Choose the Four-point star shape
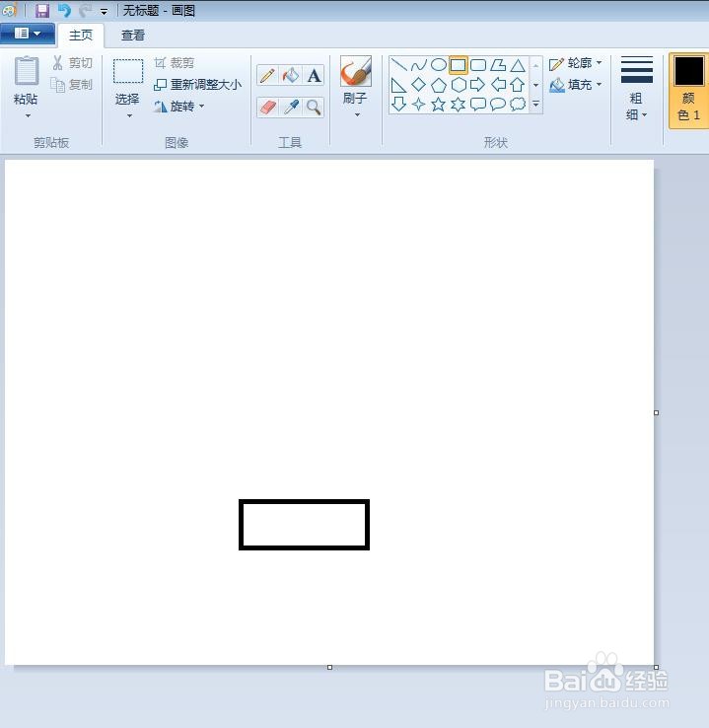709x728 pixels. pos(418,104)
